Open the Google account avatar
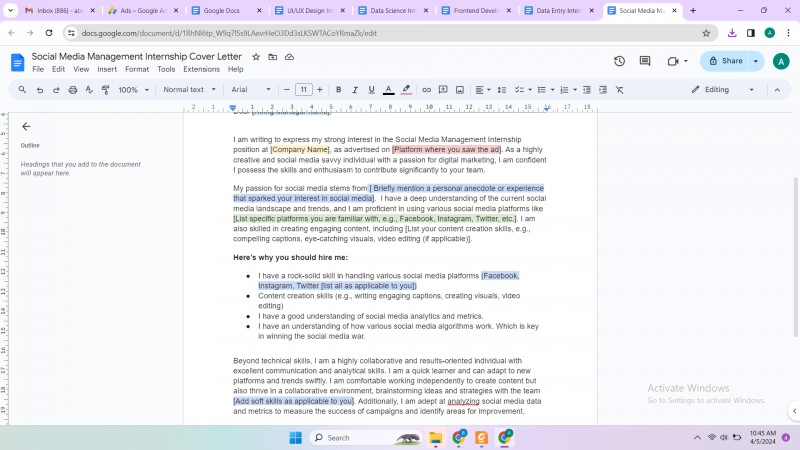Screen dimensions: 800x450 (781, 61)
